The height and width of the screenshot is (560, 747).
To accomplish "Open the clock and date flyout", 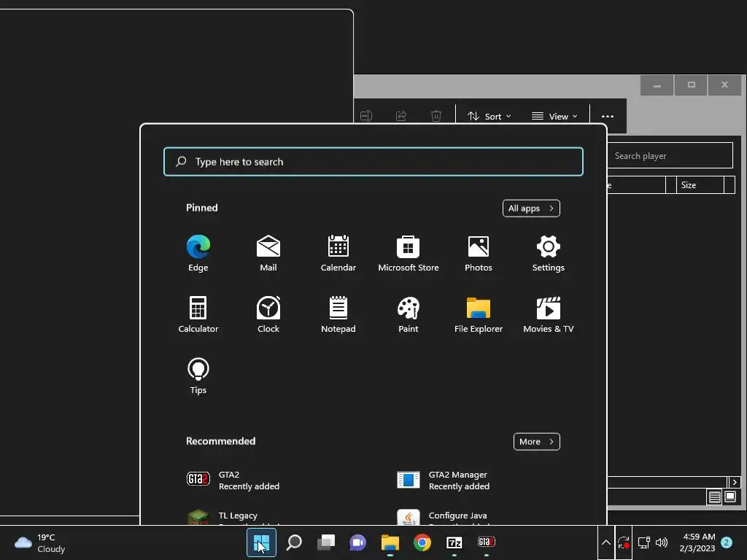I will (x=698, y=542).
